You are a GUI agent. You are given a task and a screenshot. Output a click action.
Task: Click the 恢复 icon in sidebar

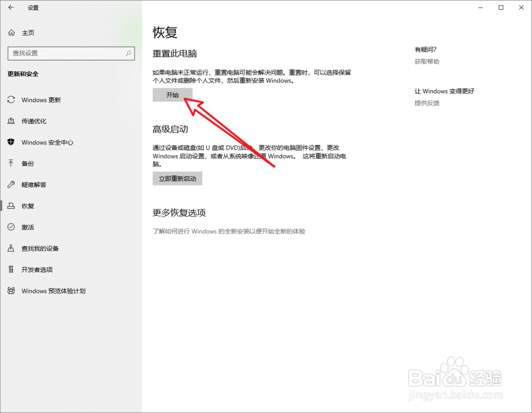point(11,206)
